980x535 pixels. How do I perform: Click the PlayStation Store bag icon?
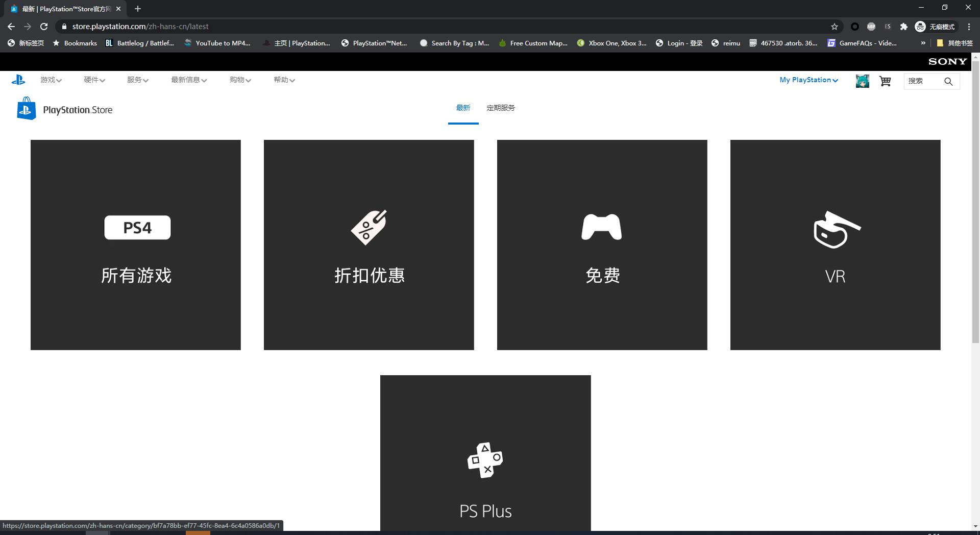(x=27, y=109)
